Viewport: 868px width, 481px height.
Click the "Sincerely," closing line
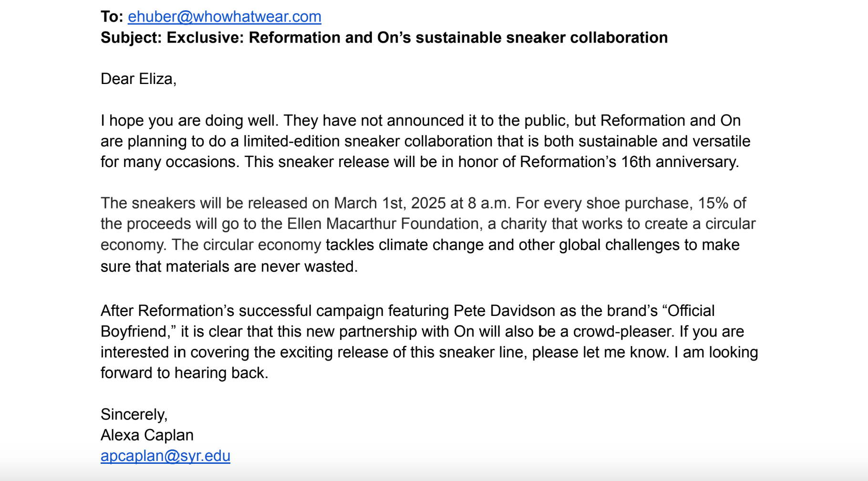point(134,414)
